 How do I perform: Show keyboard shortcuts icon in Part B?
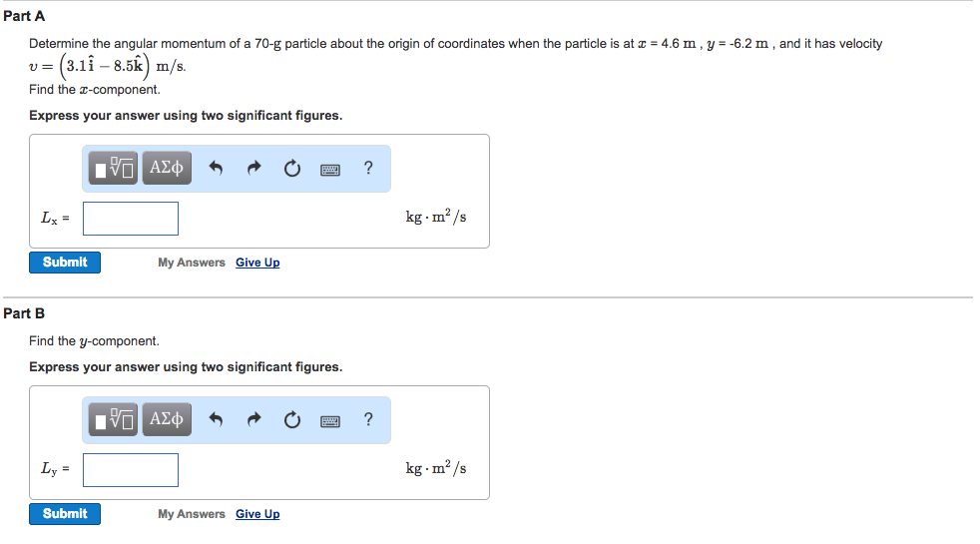point(330,421)
